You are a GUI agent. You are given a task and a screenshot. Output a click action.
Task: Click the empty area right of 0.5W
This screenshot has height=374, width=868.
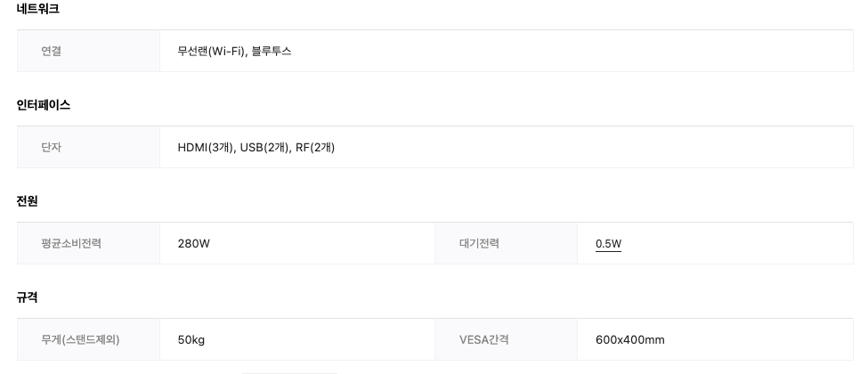click(x=736, y=243)
